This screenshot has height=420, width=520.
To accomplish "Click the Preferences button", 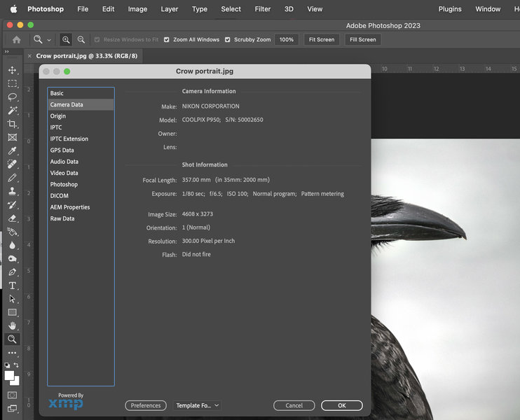I will click(146, 405).
